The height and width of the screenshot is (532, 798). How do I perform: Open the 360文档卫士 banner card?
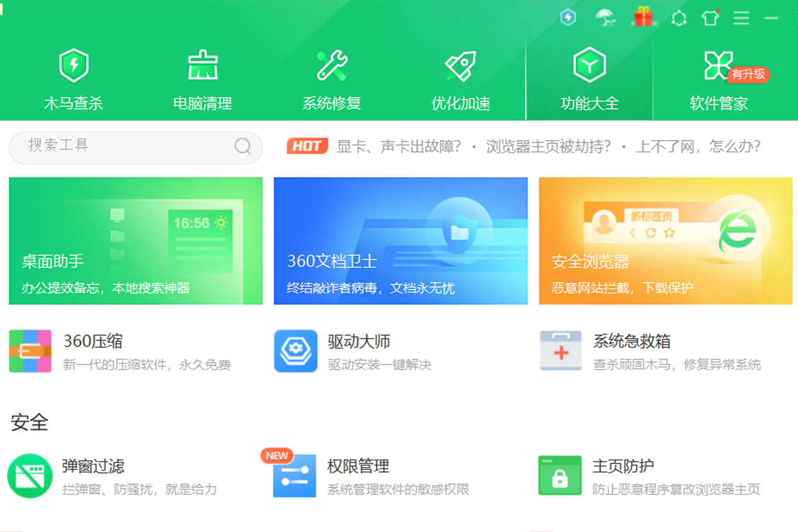(x=401, y=240)
